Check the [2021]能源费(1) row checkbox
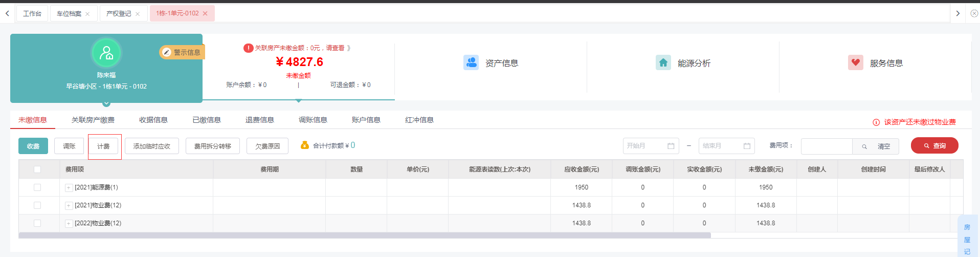Screen dimensions: 980x257 (37, 187)
